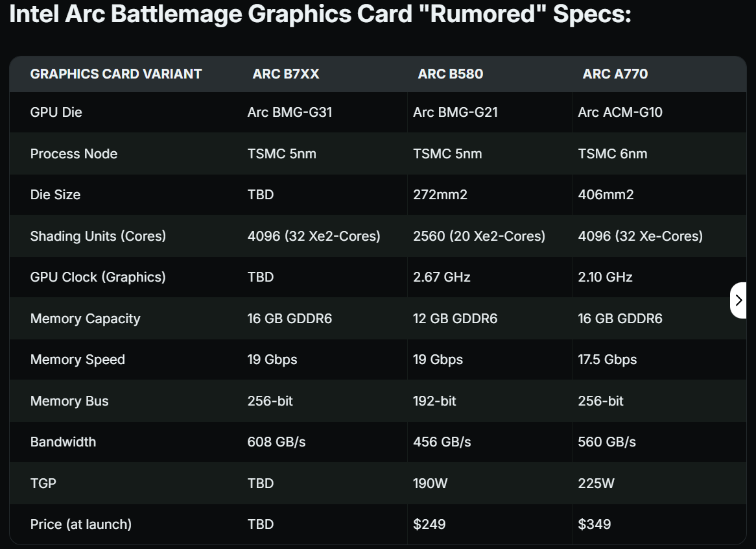Click the Bandwidth row label
Image resolution: width=756 pixels, height=549 pixels.
coord(63,442)
